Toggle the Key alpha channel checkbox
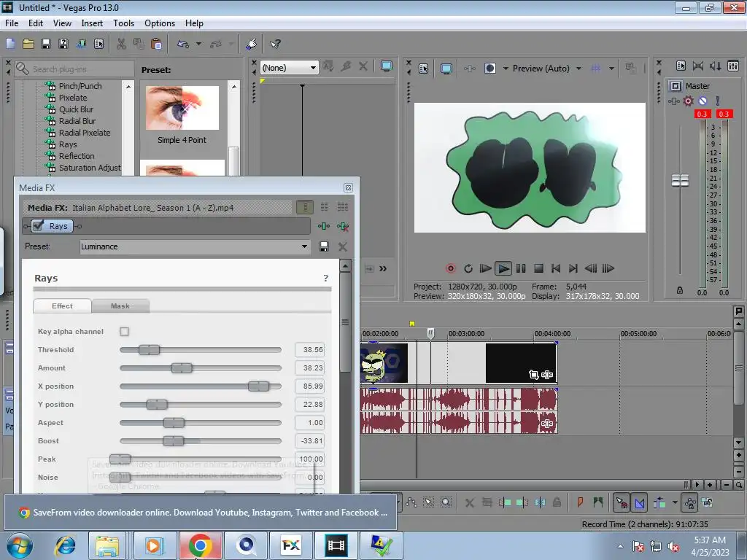747x560 pixels. coord(124,332)
